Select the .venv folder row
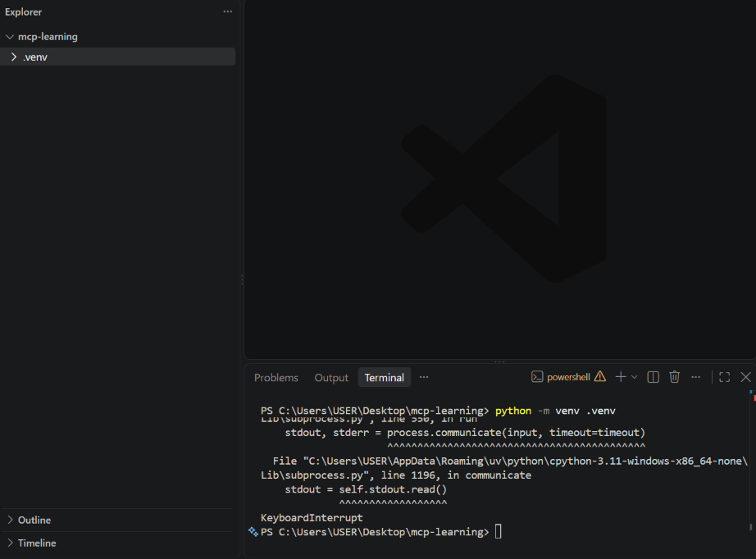Viewport: 756px width, 559px height. [117, 57]
